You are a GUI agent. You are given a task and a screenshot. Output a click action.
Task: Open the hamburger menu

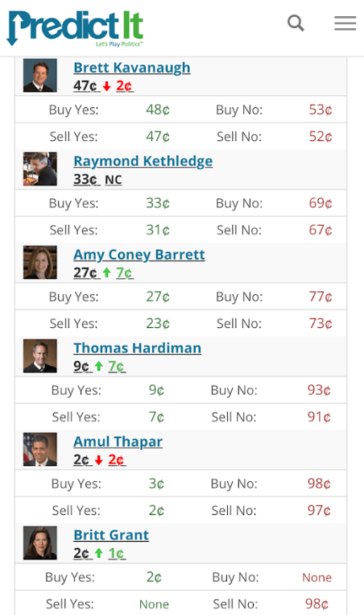coord(345,23)
